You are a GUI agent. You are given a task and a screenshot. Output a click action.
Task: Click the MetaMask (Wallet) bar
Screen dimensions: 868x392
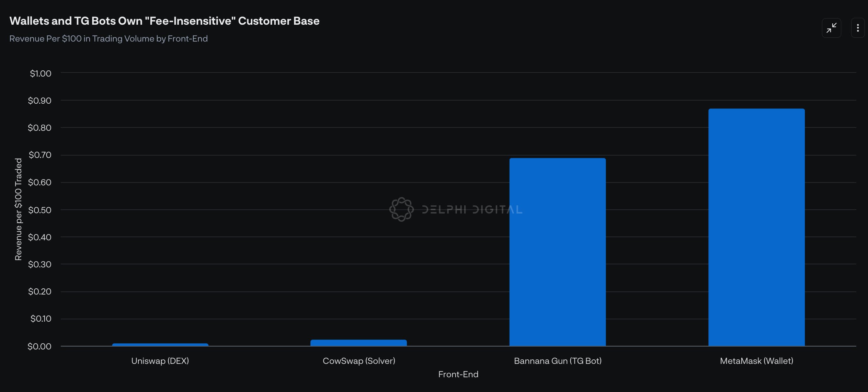(756, 227)
